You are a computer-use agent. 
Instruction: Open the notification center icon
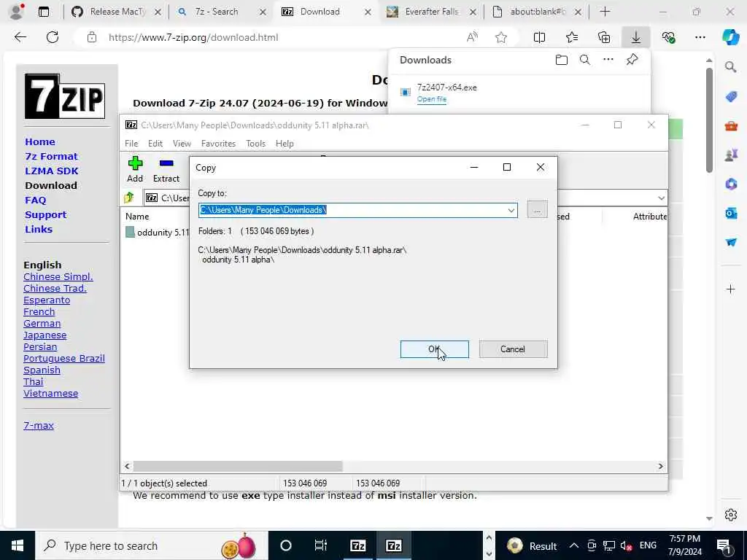(x=723, y=545)
